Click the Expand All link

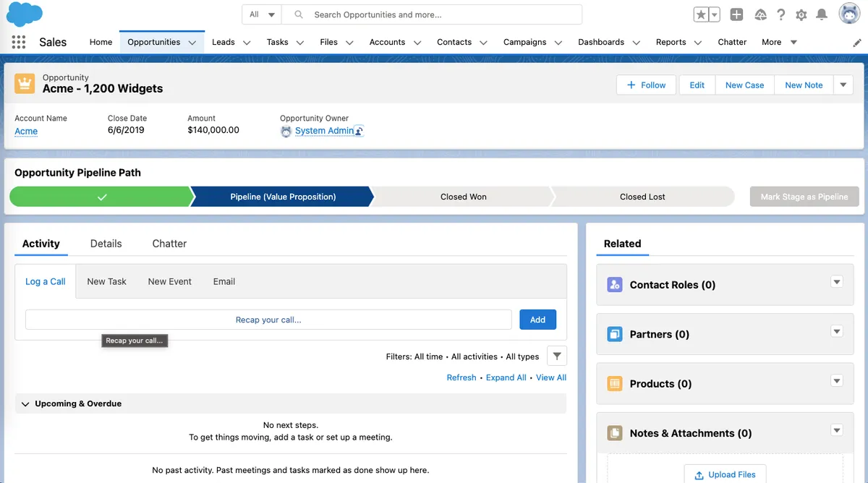pyautogui.click(x=506, y=377)
